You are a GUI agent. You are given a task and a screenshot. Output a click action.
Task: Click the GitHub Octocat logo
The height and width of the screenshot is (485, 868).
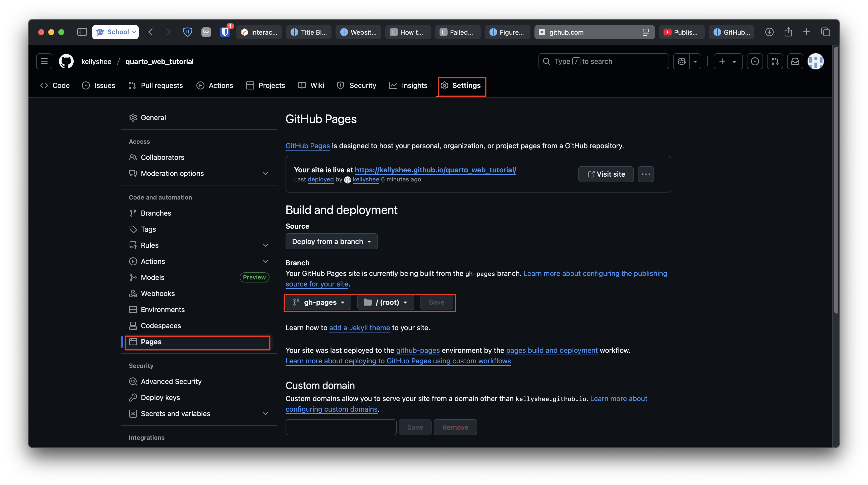[x=66, y=61]
